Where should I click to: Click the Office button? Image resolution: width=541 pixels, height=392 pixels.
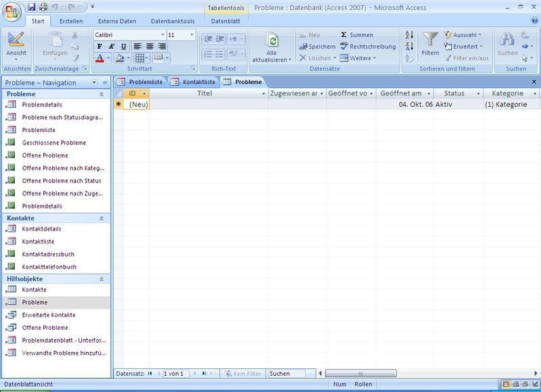(12, 11)
